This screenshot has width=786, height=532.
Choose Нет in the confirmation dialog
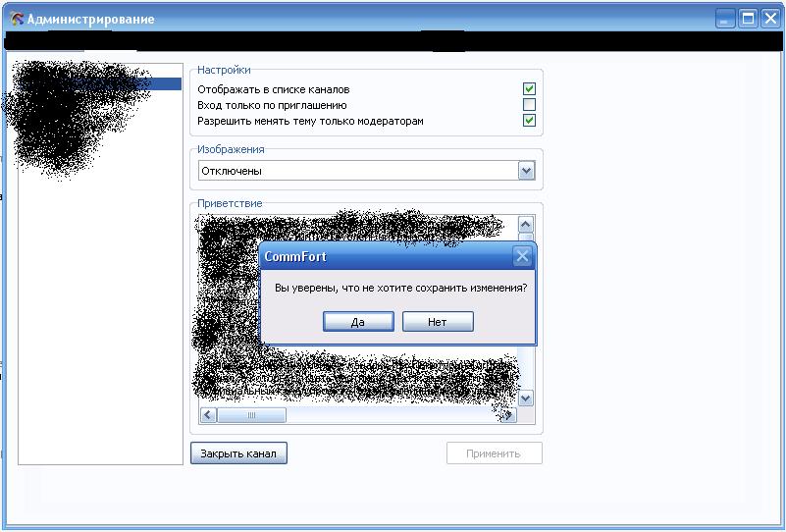[438, 322]
